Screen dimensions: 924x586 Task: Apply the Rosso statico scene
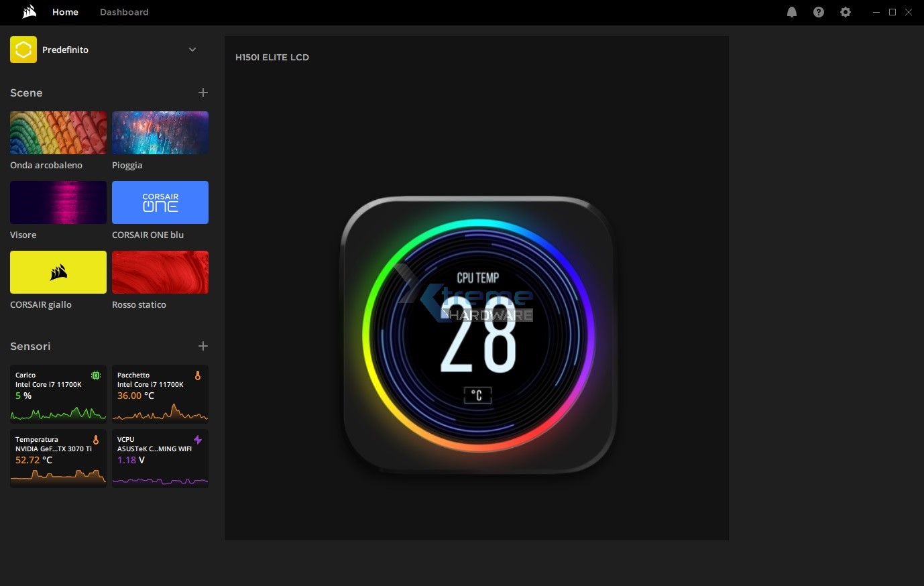pos(160,272)
